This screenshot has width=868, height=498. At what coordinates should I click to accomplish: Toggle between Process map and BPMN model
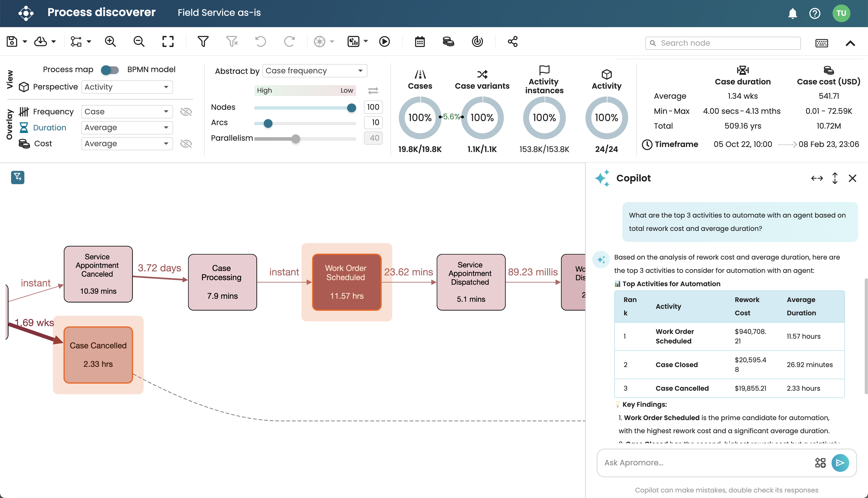click(x=110, y=70)
